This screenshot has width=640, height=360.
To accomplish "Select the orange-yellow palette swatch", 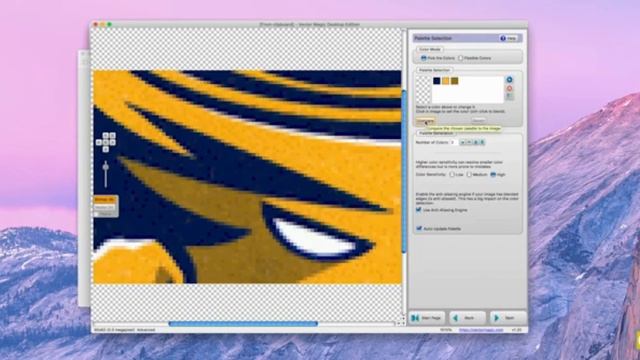I will click(x=445, y=81).
